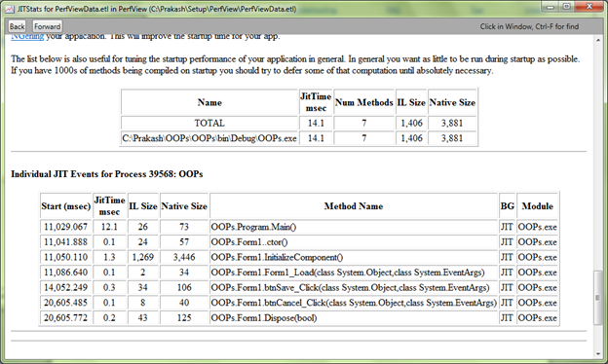
Task: Click the 'Name' summary table header
Action: point(209,102)
